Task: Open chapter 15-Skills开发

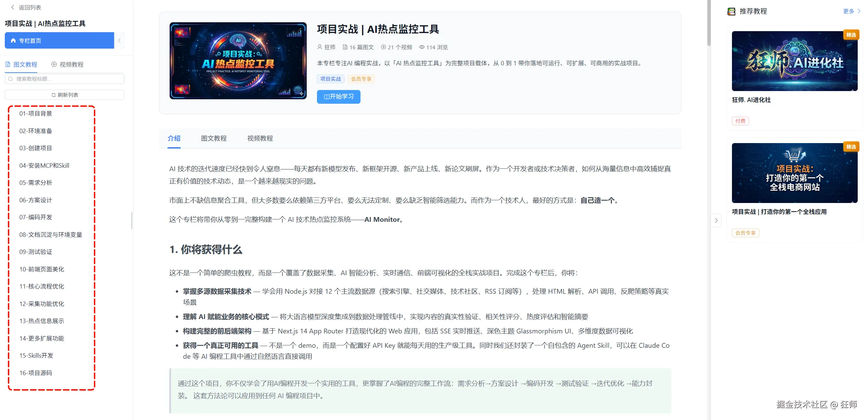Action: [36, 356]
